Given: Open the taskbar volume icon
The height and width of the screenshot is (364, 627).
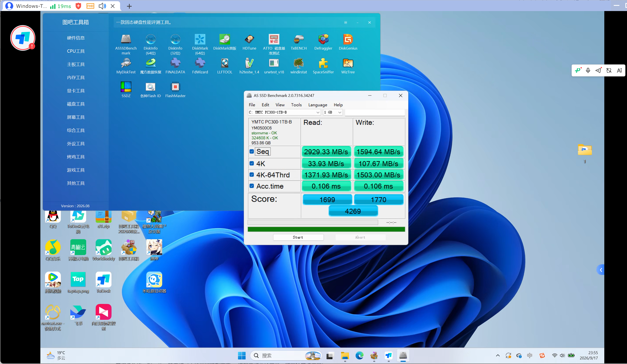Looking at the screenshot, I should click(562, 355).
